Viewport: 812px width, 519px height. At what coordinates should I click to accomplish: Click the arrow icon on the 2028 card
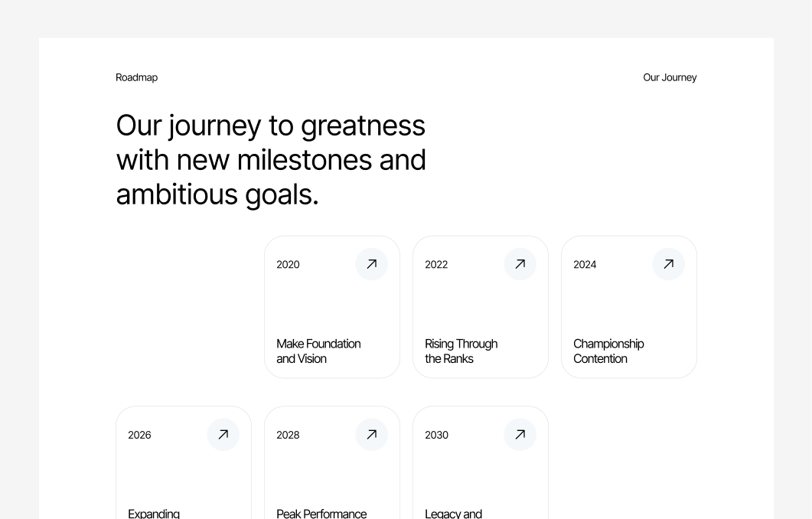coord(372,435)
